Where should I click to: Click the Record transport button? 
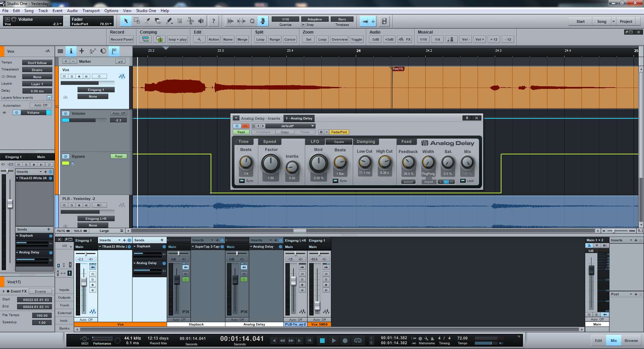point(345,340)
